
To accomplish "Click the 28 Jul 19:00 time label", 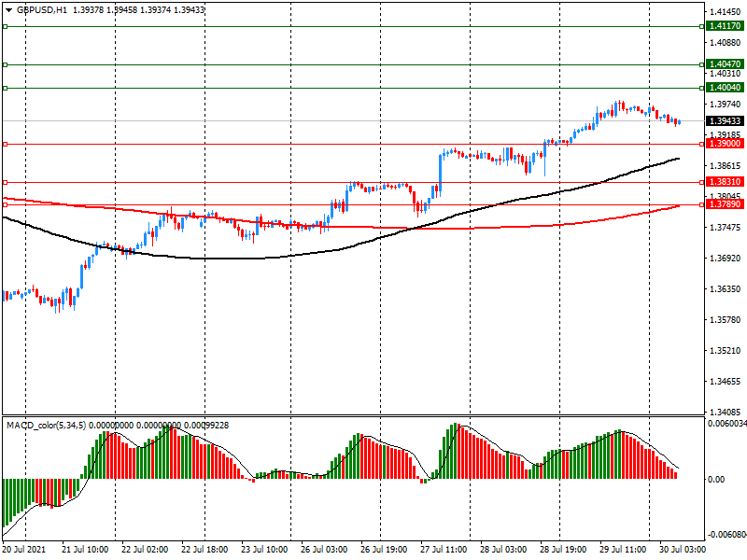I will point(563,549).
